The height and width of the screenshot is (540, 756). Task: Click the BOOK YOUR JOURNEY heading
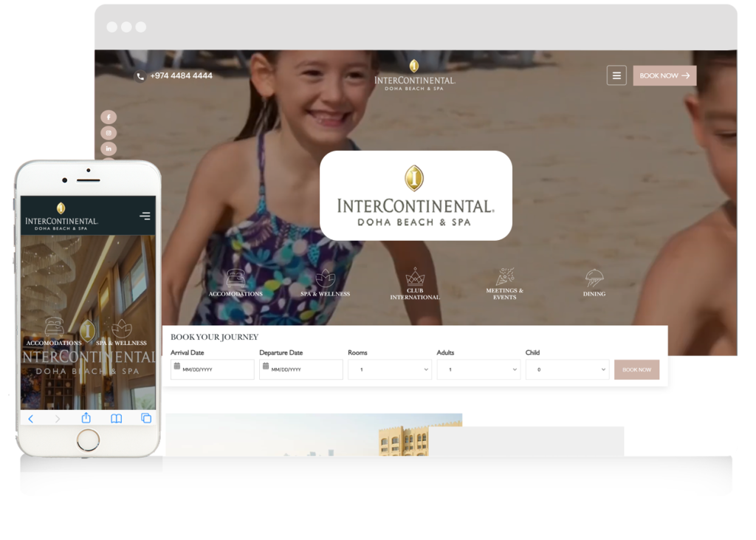pyautogui.click(x=215, y=337)
